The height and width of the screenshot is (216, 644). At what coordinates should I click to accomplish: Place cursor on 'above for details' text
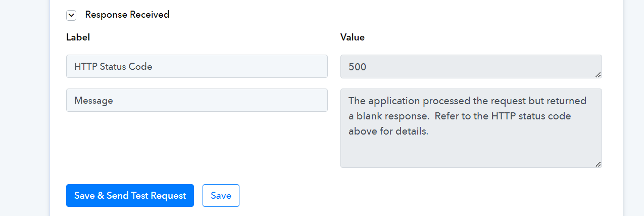388,131
